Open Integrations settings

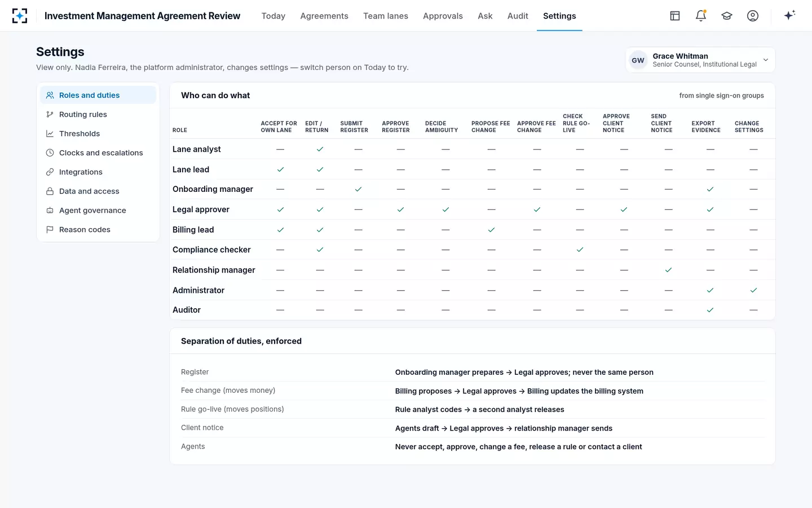pyautogui.click(x=98, y=172)
